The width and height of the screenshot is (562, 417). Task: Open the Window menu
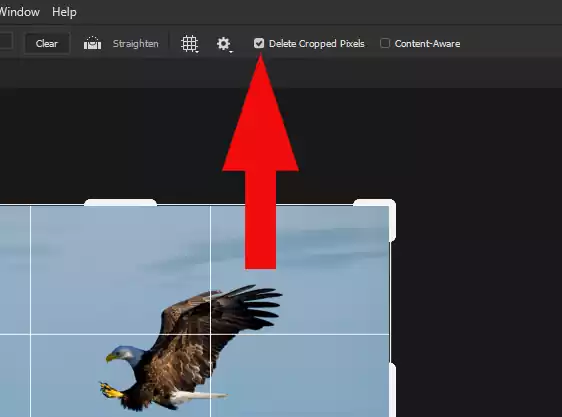[19, 12]
